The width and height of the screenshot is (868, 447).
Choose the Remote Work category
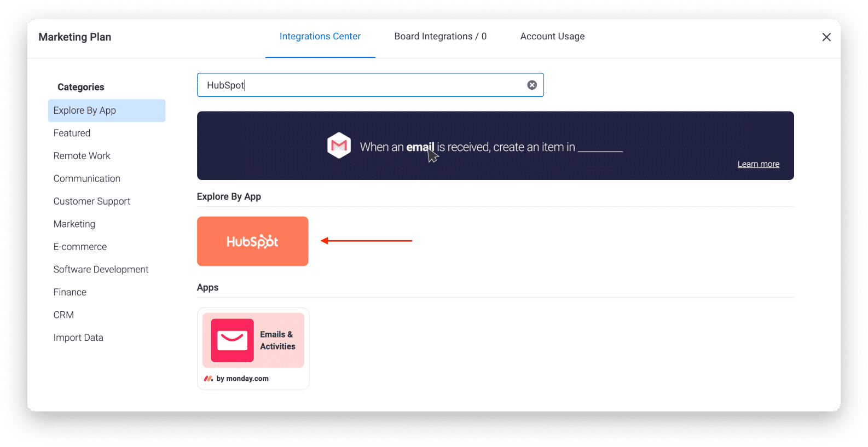tap(82, 156)
